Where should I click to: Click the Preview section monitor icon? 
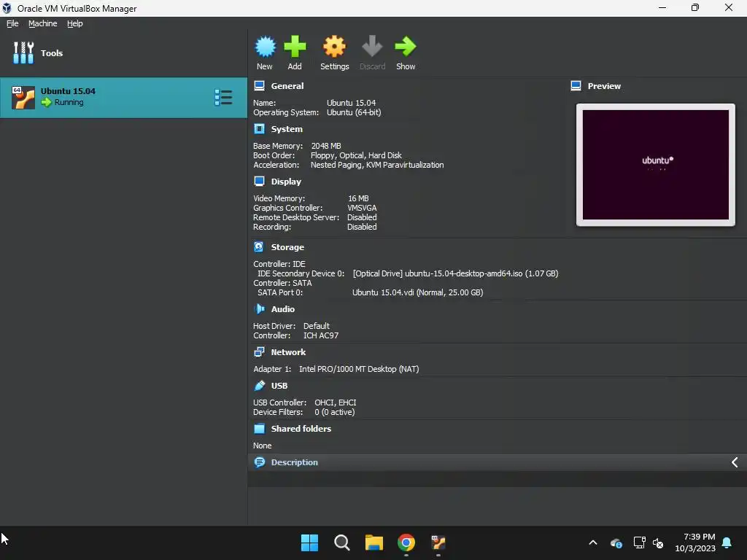[576, 86]
